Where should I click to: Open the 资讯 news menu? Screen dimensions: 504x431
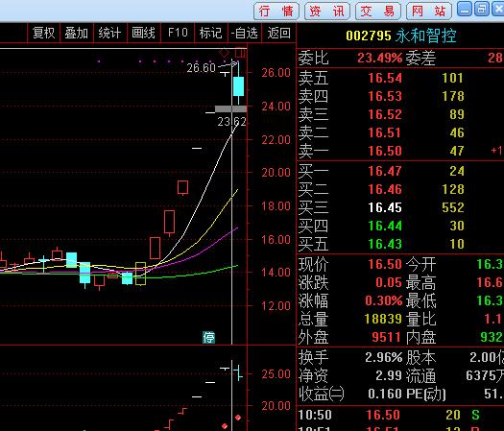327,11
